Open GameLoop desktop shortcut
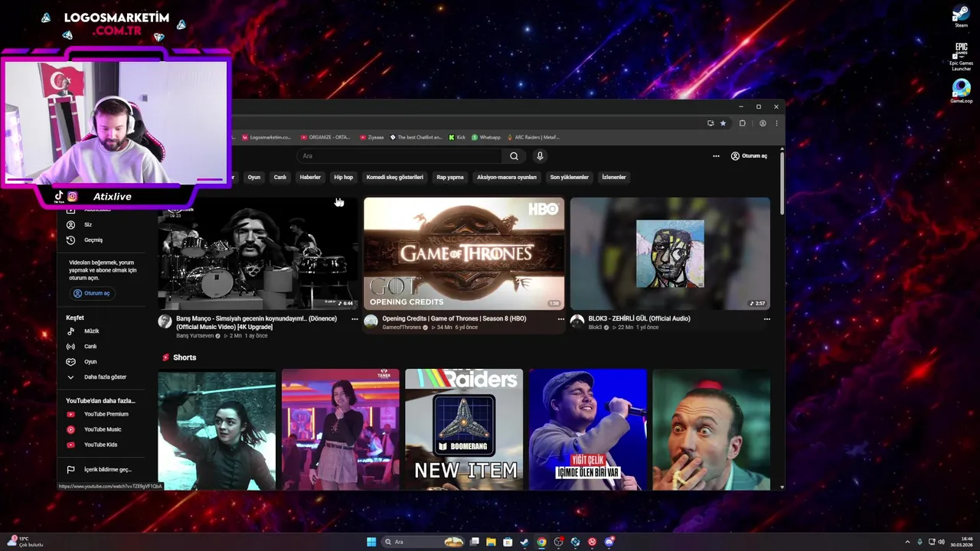Screen dimensions: 980x551 (x=961, y=90)
